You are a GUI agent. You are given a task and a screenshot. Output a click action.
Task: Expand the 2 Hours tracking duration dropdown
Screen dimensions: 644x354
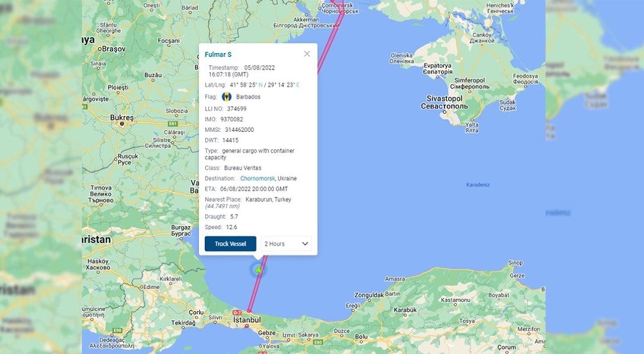click(x=286, y=244)
